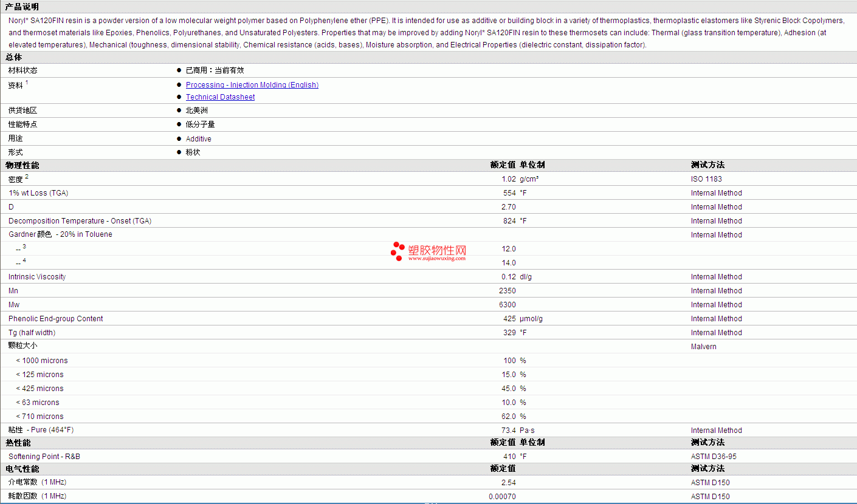
Task: Click the Additive usage link
Action: (x=199, y=139)
